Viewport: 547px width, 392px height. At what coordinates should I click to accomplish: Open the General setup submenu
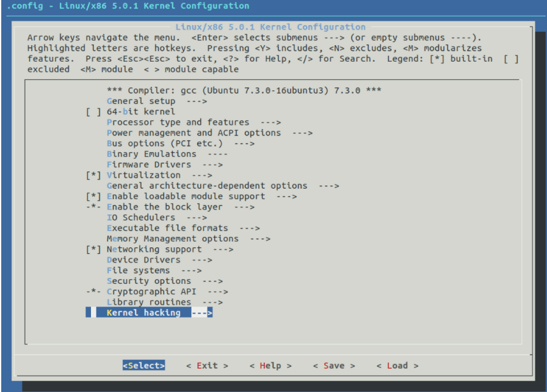[157, 101]
